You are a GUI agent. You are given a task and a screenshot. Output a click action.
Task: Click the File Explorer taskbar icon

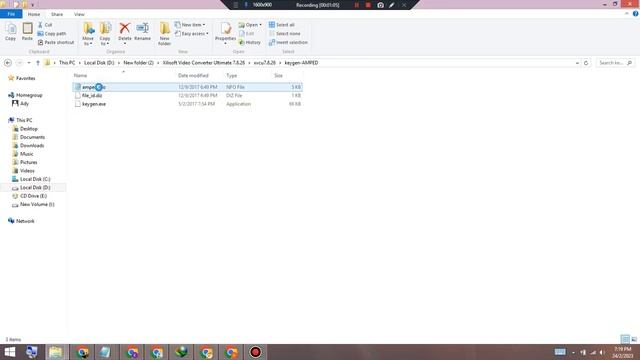56,352
